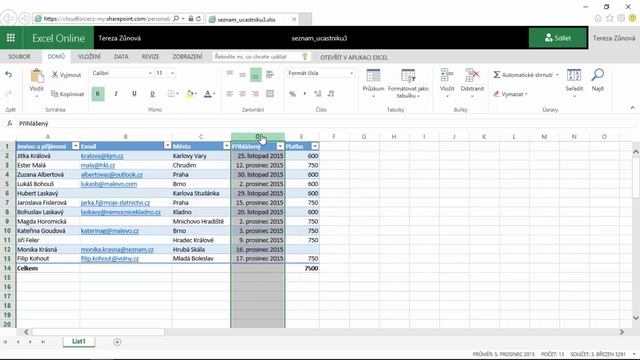Decrease decimal places
This screenshot has width=640, height=360.
pos(331,94)
